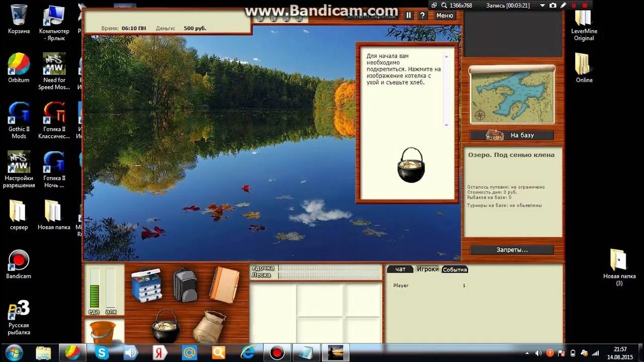Image resolution: width=644 pixels, height=362 pixels.
Task: Select Player in the players list
Action: pyautogui.click(x=401, y=286)
